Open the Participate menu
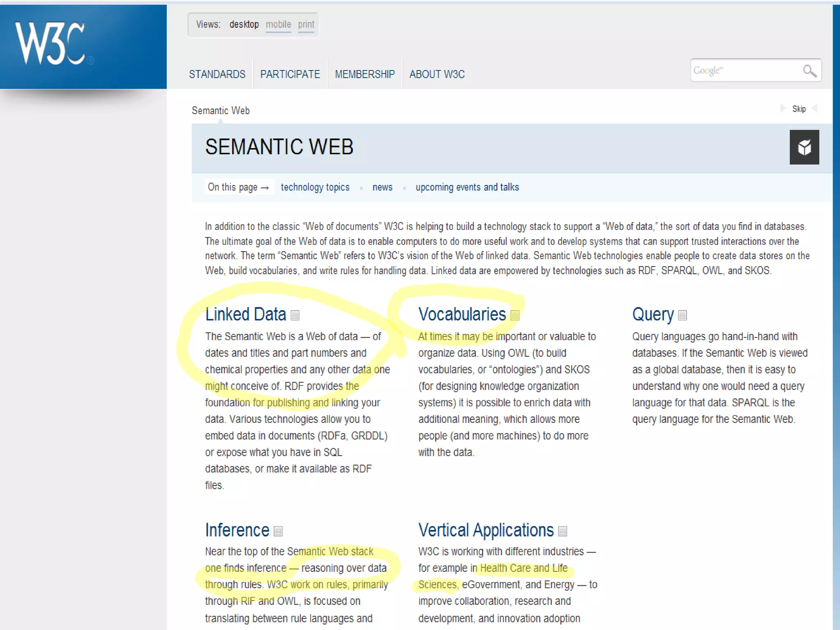This screenshot has height=630, width=840. (290, 74)
